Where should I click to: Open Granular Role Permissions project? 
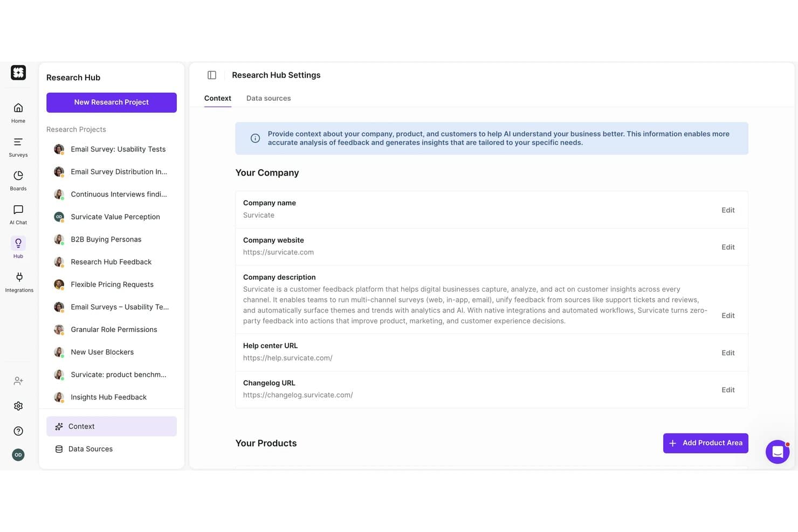(112, 330)
